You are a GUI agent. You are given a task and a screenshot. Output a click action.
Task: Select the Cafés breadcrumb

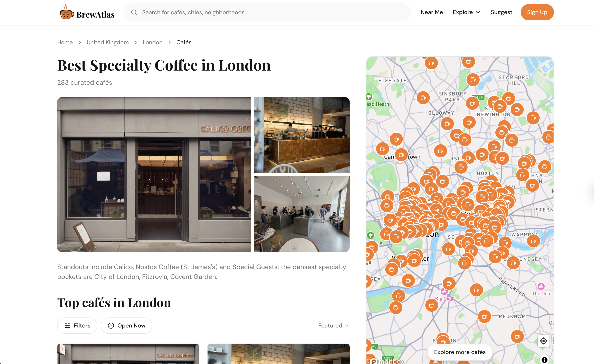[x=184, y=42]
